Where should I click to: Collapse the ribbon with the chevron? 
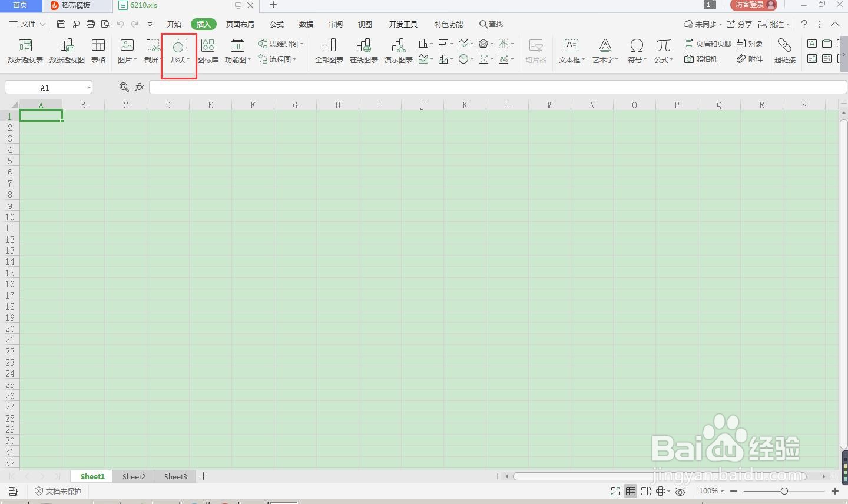(835, 24)
